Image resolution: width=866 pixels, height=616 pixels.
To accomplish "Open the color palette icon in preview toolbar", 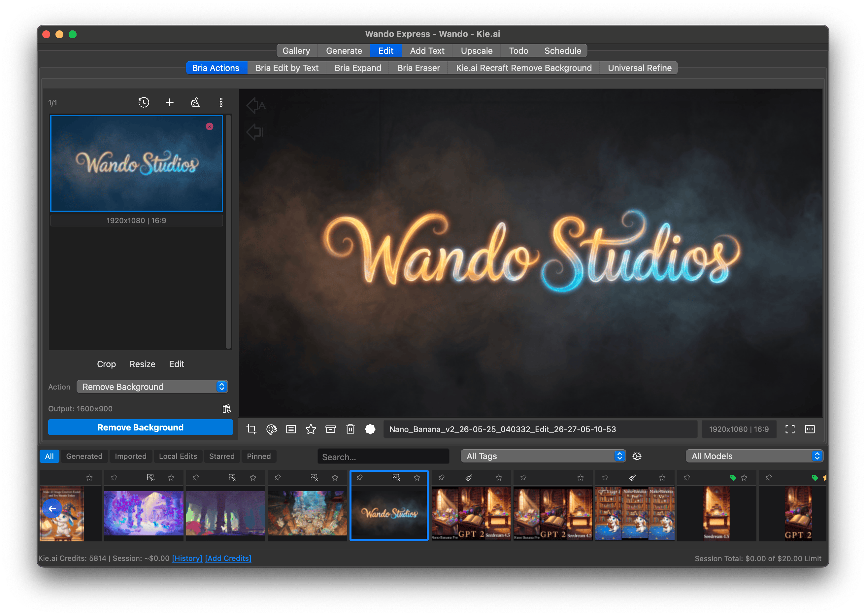I will coord(272,429).
